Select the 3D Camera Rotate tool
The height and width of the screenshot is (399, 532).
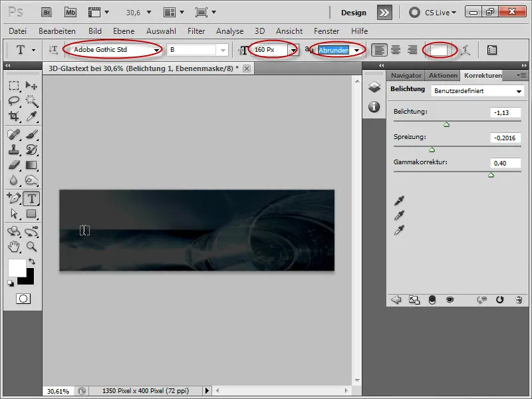(31, 231)
